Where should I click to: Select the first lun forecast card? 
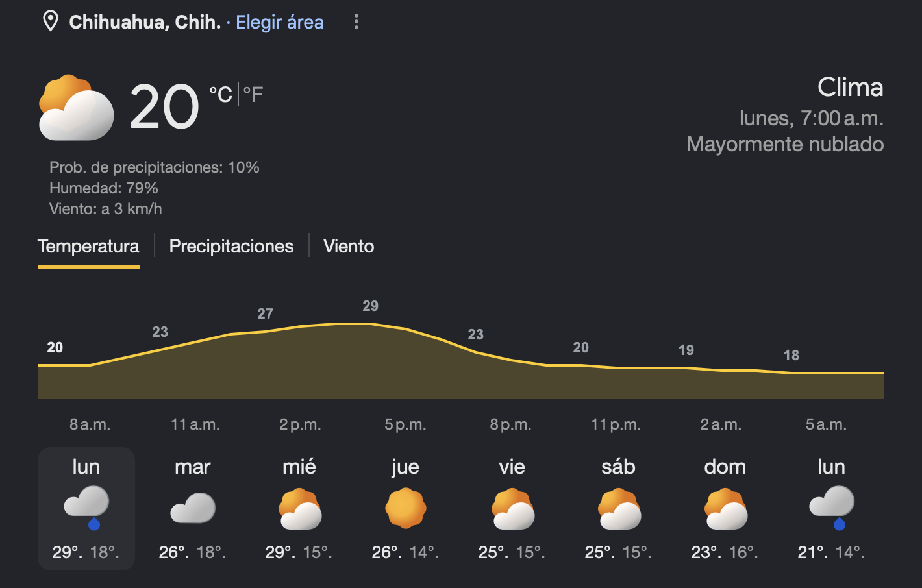click(86, 509)
